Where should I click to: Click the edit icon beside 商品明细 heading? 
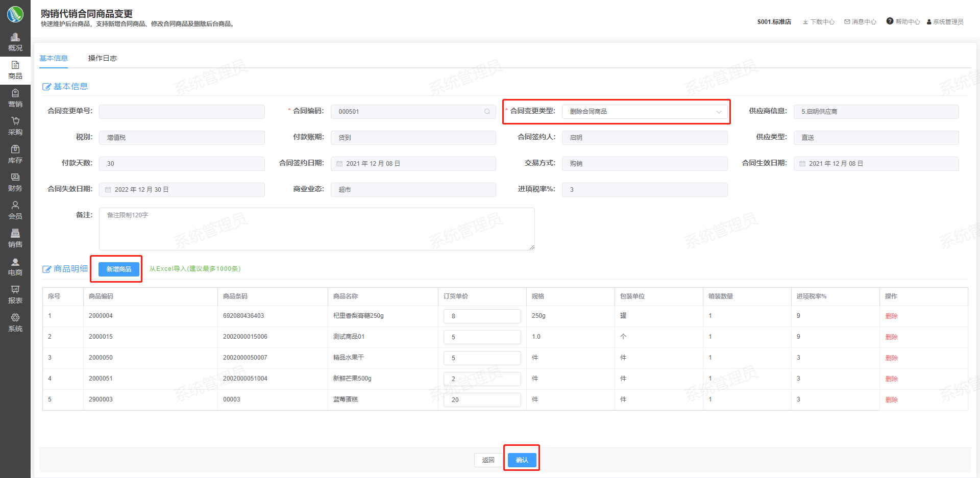(46, 269)
